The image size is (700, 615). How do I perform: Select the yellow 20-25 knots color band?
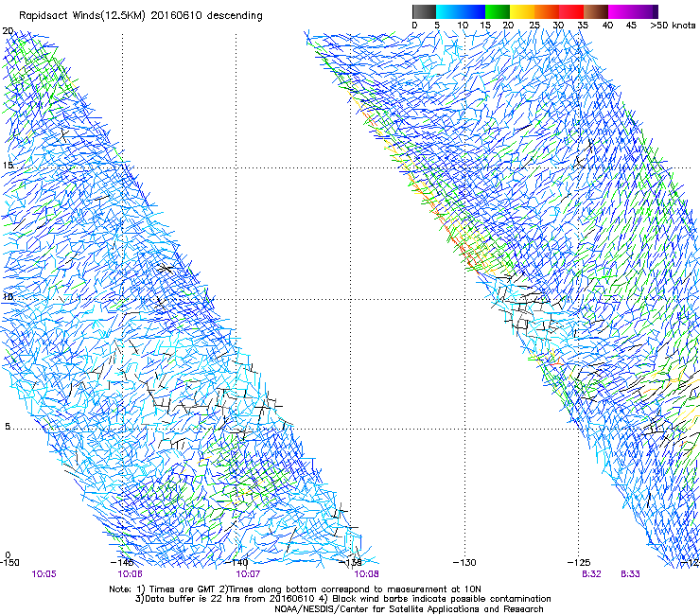522,11
